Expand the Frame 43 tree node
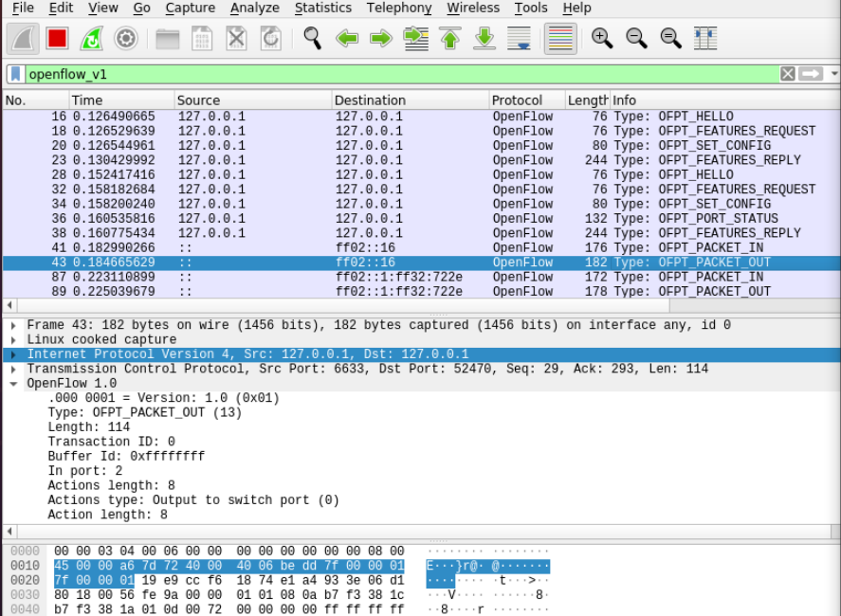841x616 pixels. point(13,325)
